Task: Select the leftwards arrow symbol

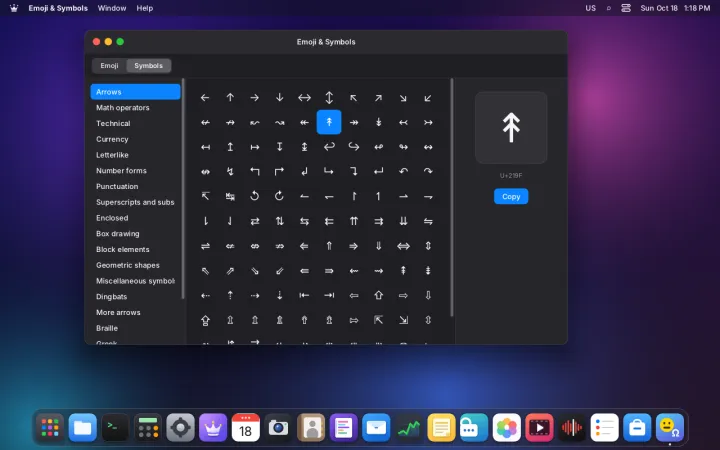Action: coord(205,98)
